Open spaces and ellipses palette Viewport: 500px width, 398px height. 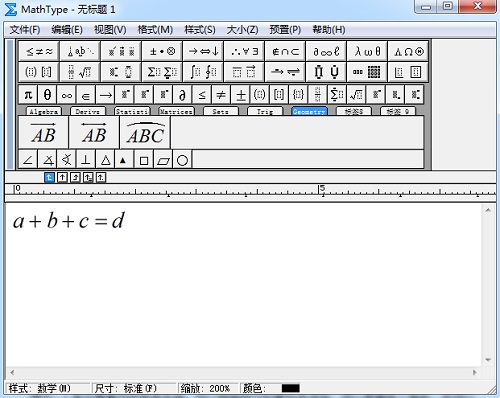[80, 51]
